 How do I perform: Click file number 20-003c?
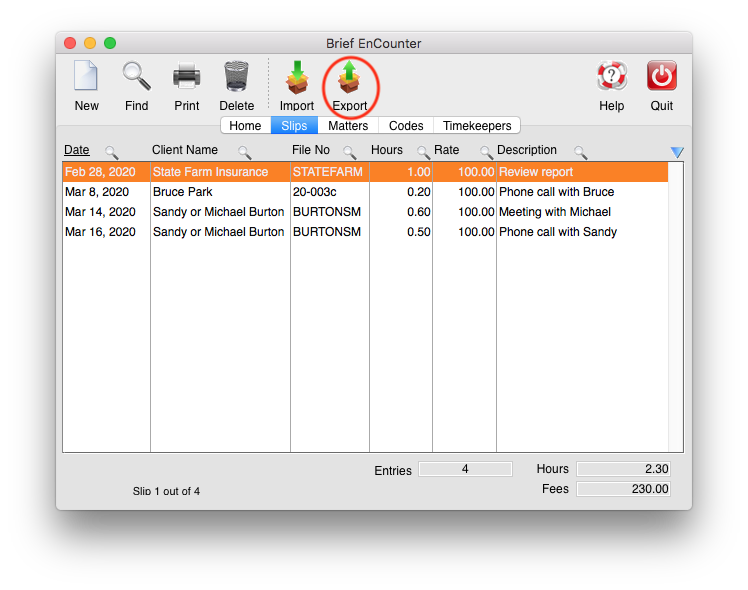pos(314,192)
